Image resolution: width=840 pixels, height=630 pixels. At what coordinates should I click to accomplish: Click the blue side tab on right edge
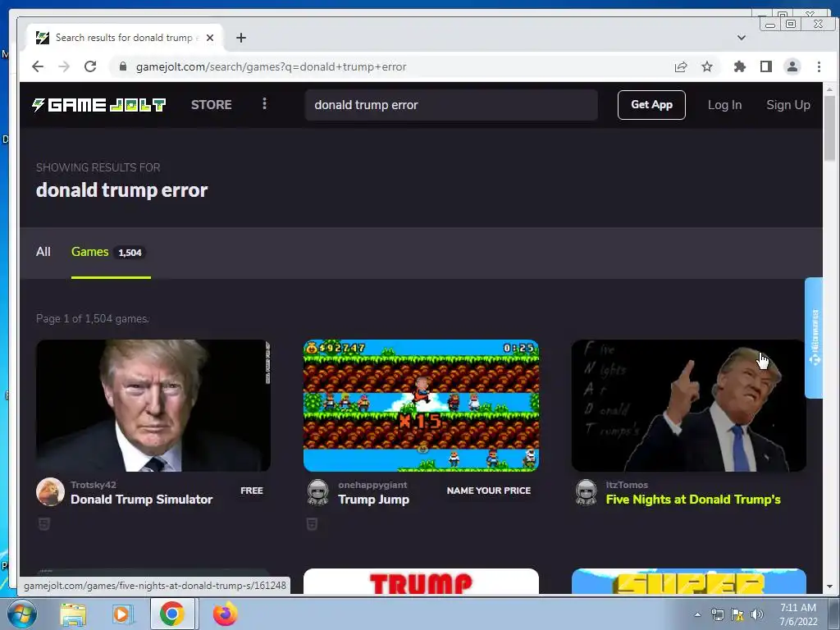815,337
